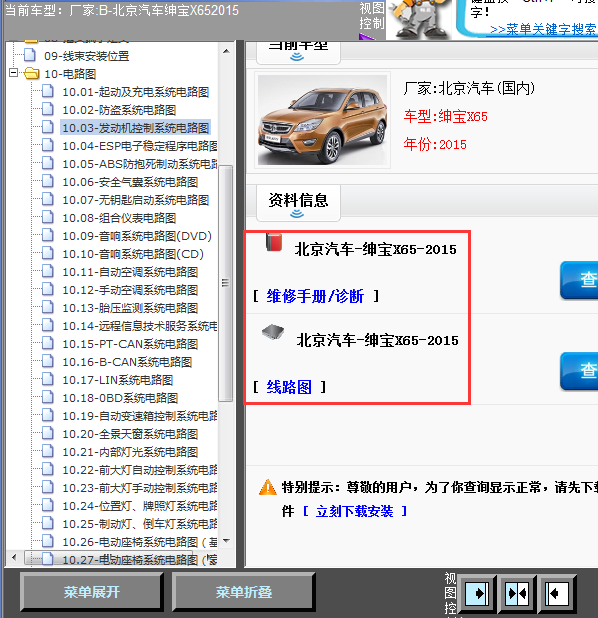Click the tree vertical scrollbar thumb
Image resolution: width=598 pixels, height=618 pixels.
pos(225,283)
